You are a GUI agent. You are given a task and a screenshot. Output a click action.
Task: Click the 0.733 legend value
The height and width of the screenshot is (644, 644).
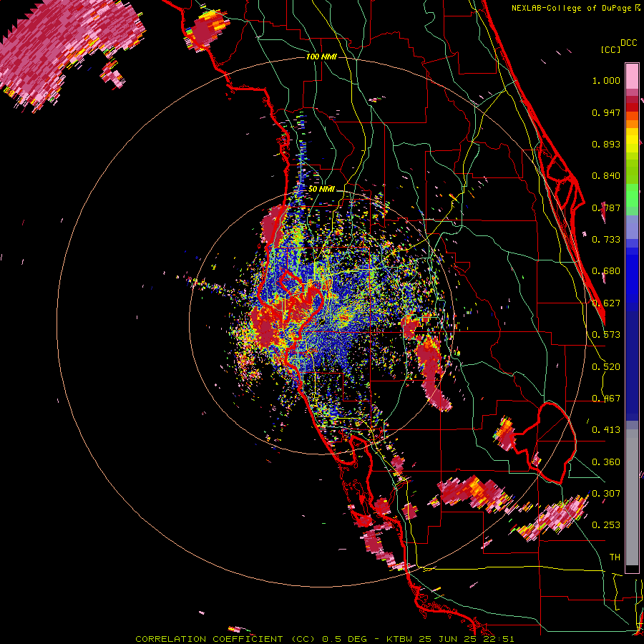[606, 240]
